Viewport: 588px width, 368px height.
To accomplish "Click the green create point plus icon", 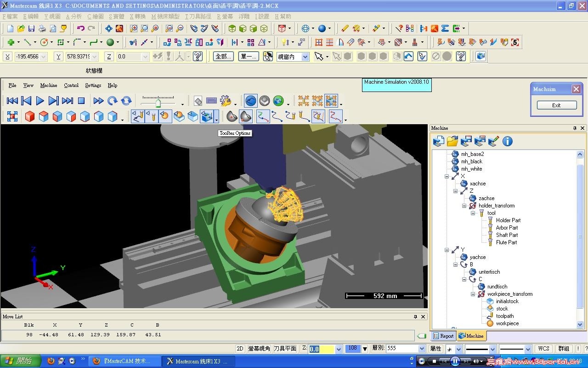I will click(x=11, y=42).
